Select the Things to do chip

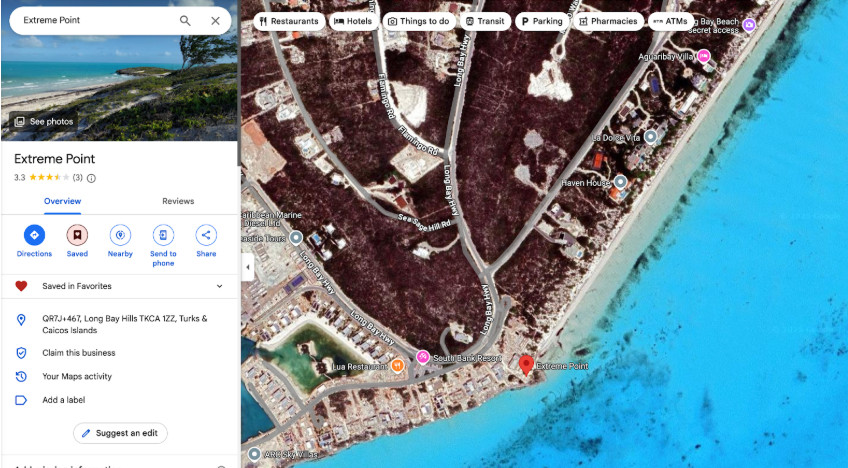pyautogui.click(x=419, y=22)
